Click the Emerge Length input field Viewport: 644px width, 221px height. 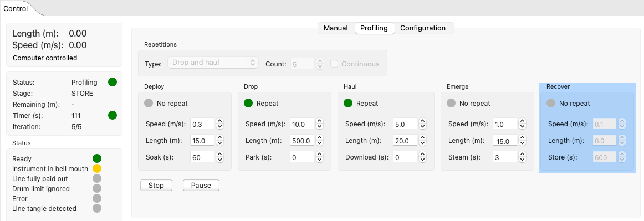pos(504,141)
